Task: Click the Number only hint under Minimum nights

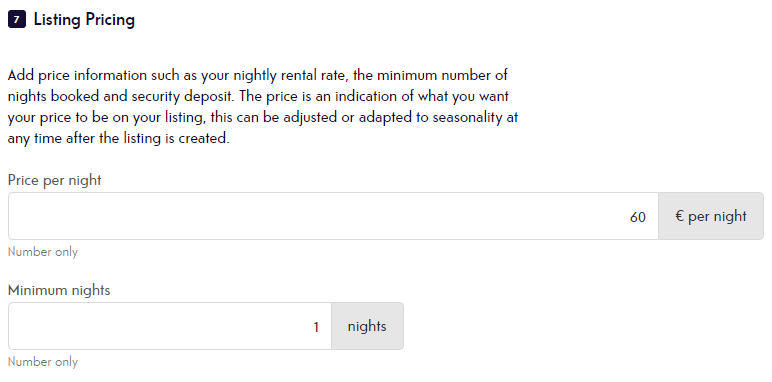Action: [x=43, y=362]
